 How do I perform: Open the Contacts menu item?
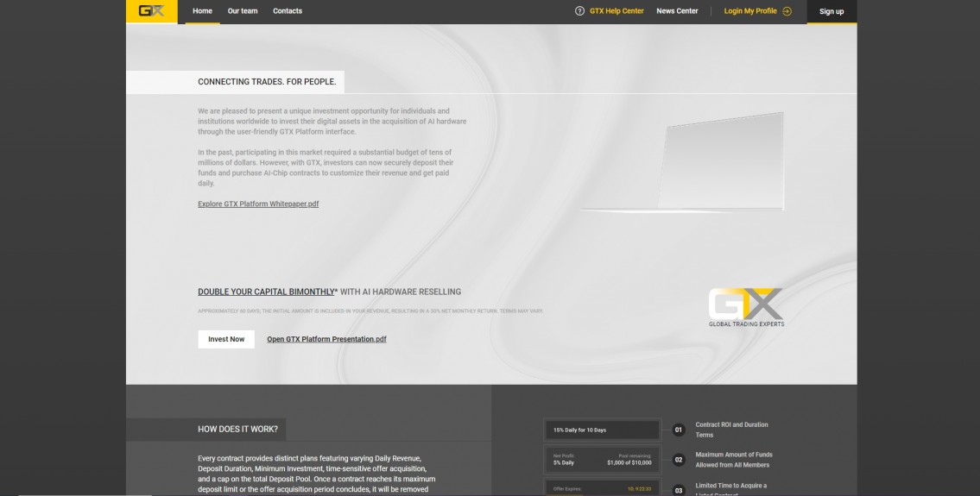coord(288,11)
